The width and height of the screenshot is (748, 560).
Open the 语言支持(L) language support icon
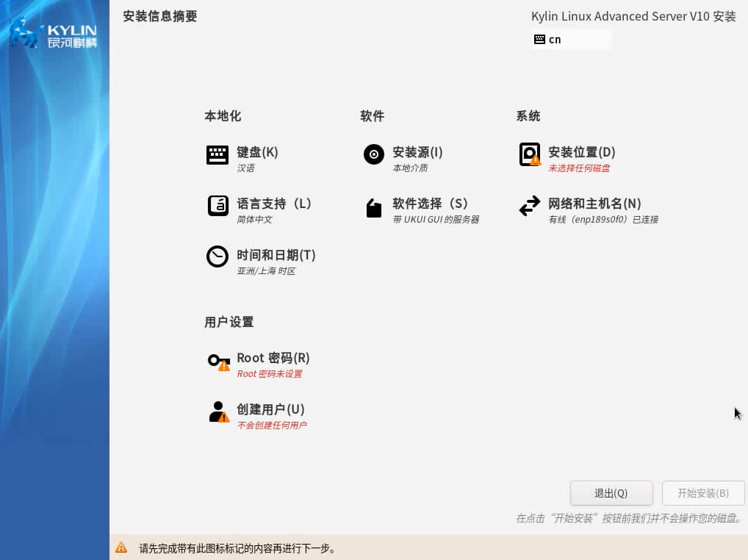click(x=217, y=206)
